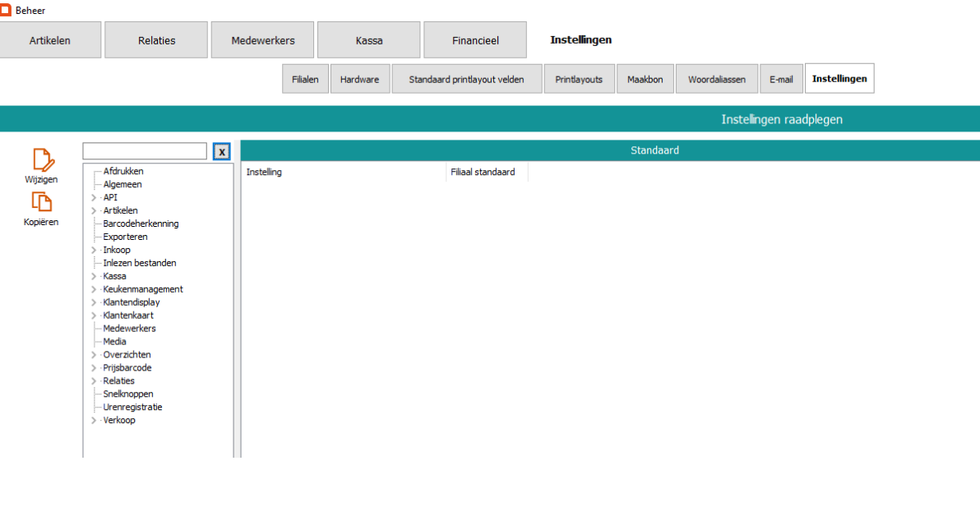This screenshot has height=530, width=980.
Task: Open the E-mail settings tab
Action: (781, 80)
